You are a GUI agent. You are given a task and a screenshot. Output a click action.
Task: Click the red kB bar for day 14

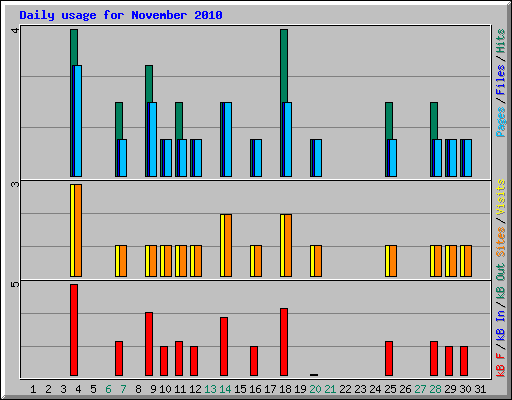224,346
